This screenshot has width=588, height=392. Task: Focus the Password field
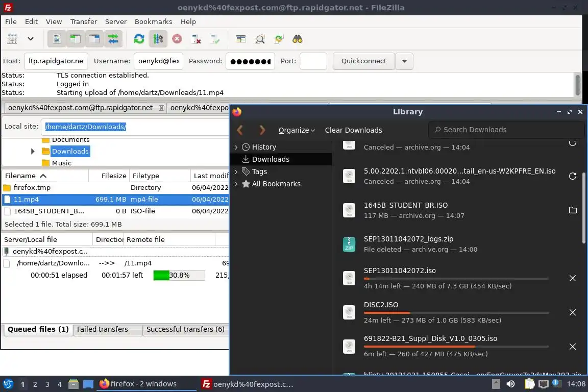250,61
